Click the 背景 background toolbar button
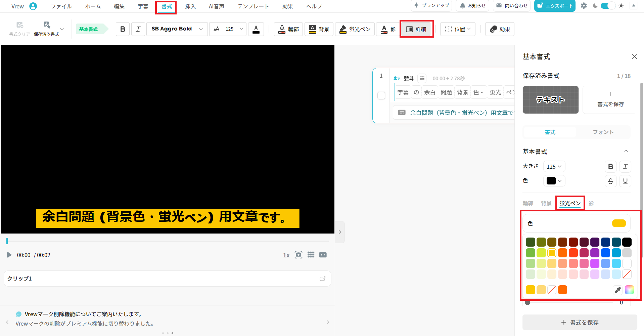Viewport: 644px width, 336px height. tap(319, 29)
